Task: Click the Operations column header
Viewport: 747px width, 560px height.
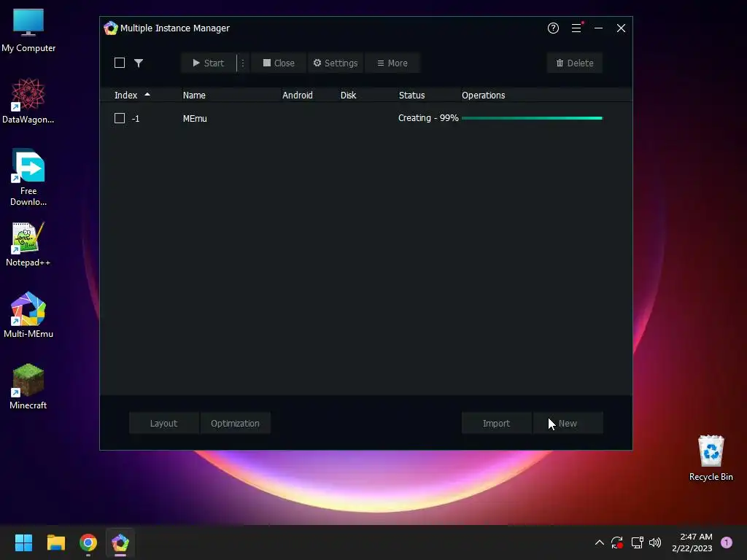Action: [483, 96]
